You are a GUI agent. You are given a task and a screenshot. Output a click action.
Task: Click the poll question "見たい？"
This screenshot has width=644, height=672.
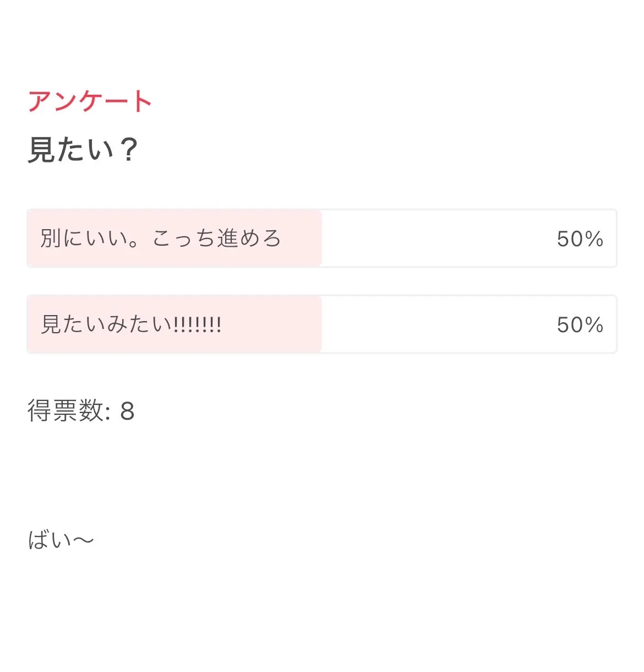pyautogui.click(x=83, y=150)
